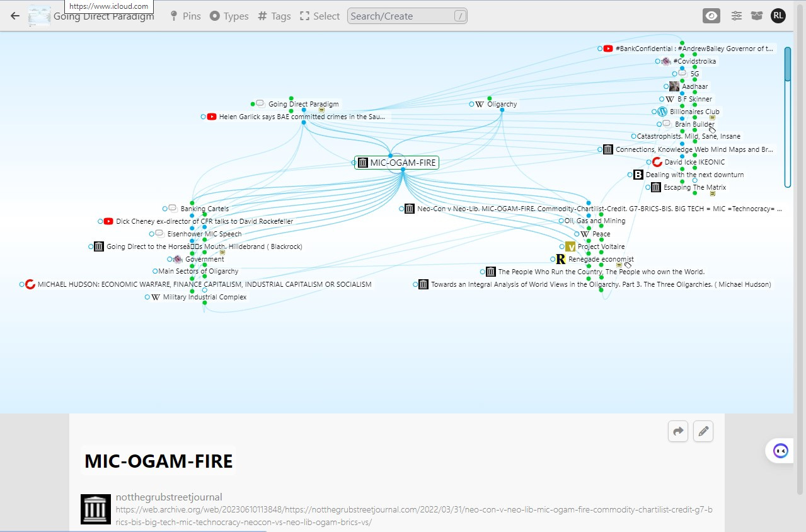806x532 pixels.
Task: Click the building icon beside Going Direct to the Horse's Mouth
Action: (99, 246)
